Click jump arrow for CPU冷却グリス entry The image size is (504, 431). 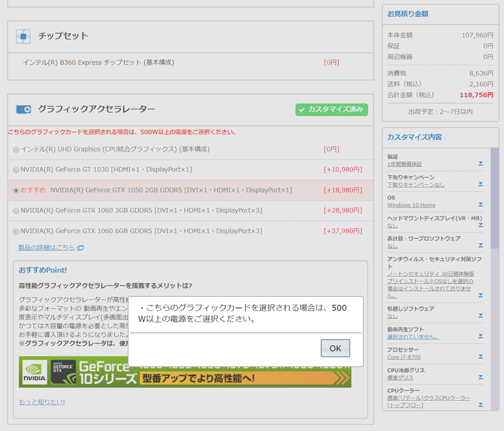[x=481, y=377]
